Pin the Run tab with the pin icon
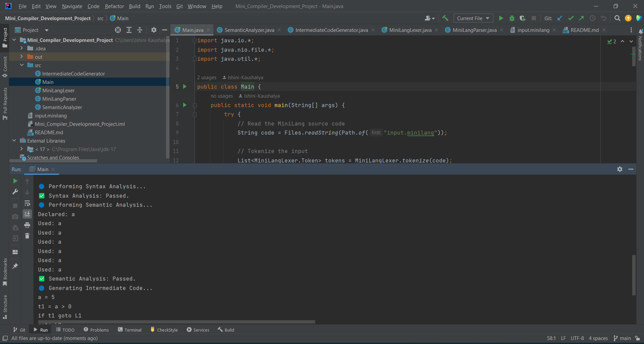 tap(15, 266)
